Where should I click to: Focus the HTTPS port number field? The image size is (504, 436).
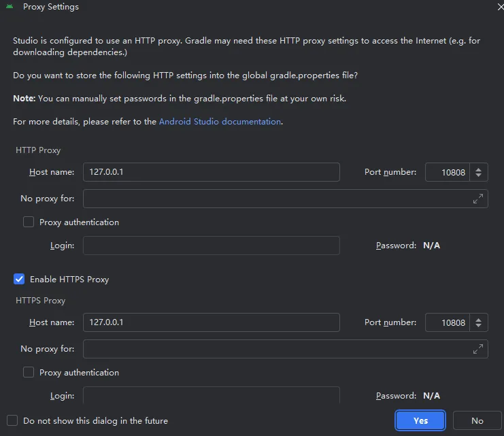448,322
